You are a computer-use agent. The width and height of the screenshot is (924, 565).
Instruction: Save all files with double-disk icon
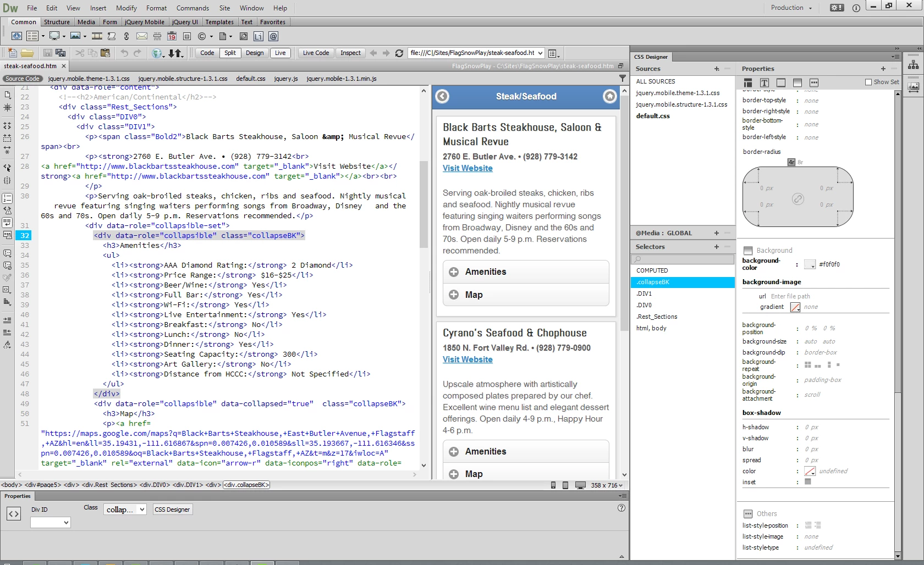(x=61, y=53)
